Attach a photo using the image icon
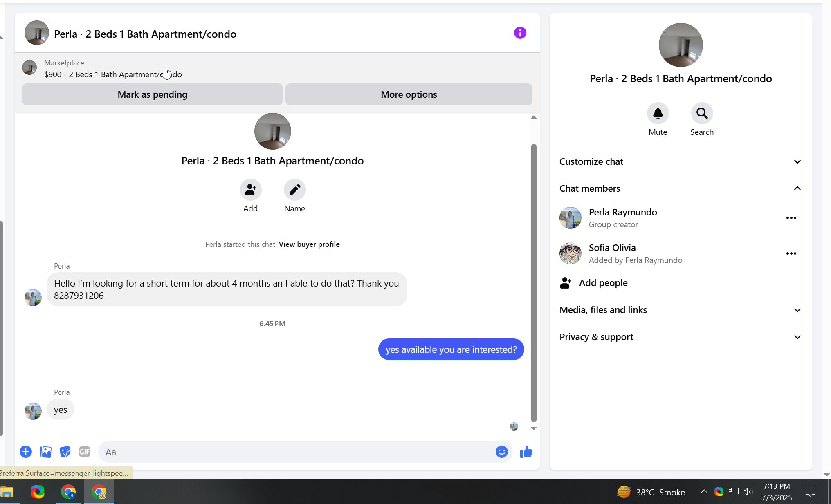Viewport: 831px width, 504px height. pos(45,452)
